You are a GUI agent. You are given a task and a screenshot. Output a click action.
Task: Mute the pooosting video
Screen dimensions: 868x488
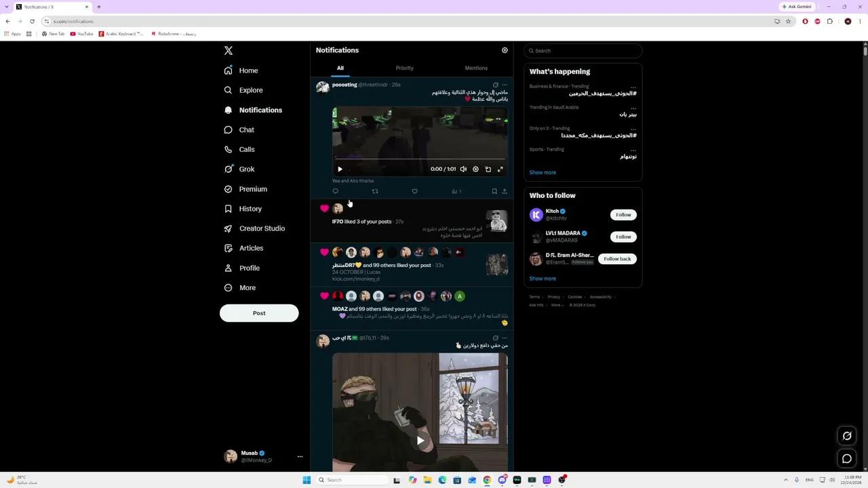(x=463, y=169)
